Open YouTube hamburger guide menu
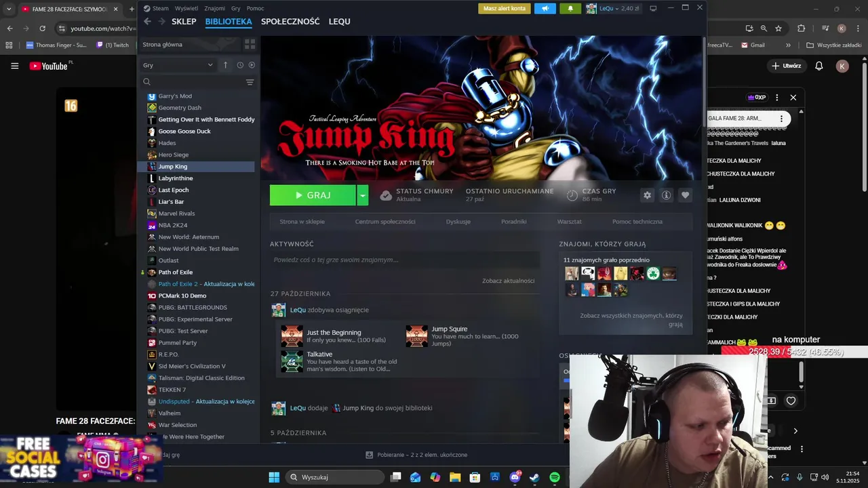 click(x=14, y=66)
